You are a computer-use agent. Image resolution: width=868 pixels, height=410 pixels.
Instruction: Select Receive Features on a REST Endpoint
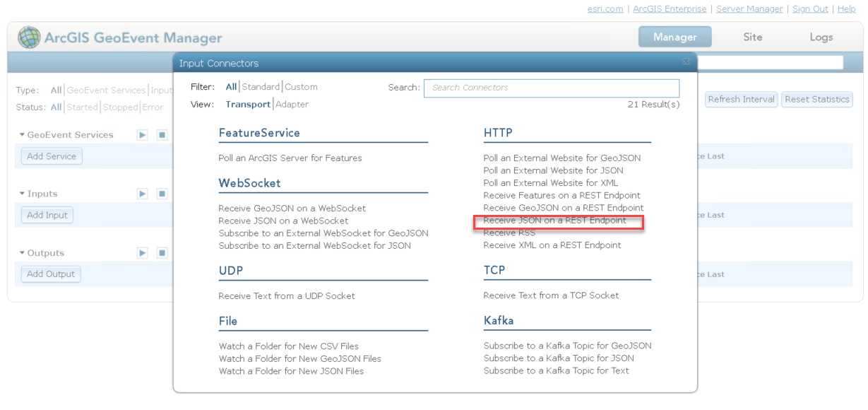click(x=561, y=195)
